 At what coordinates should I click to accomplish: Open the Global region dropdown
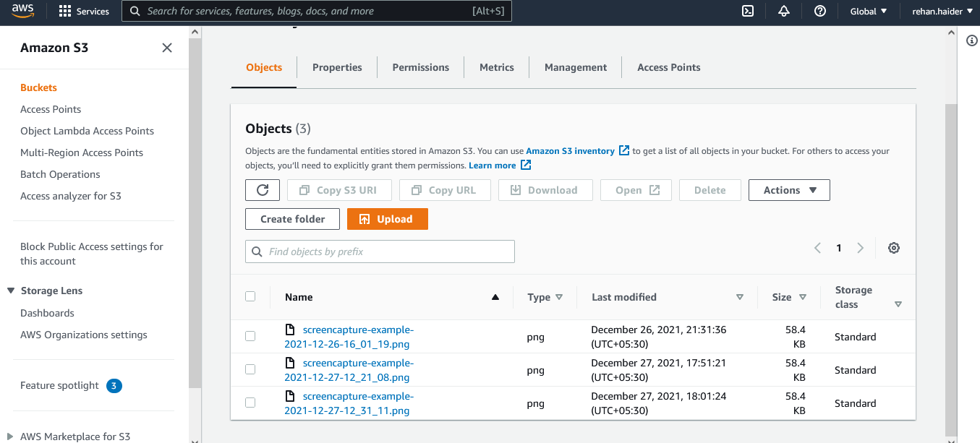click(868, 11)
